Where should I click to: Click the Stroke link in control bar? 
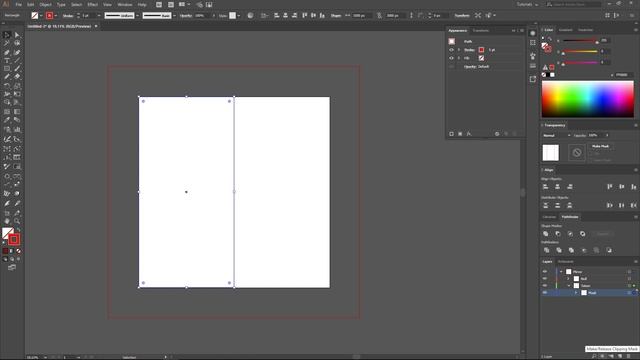[68, 16]
